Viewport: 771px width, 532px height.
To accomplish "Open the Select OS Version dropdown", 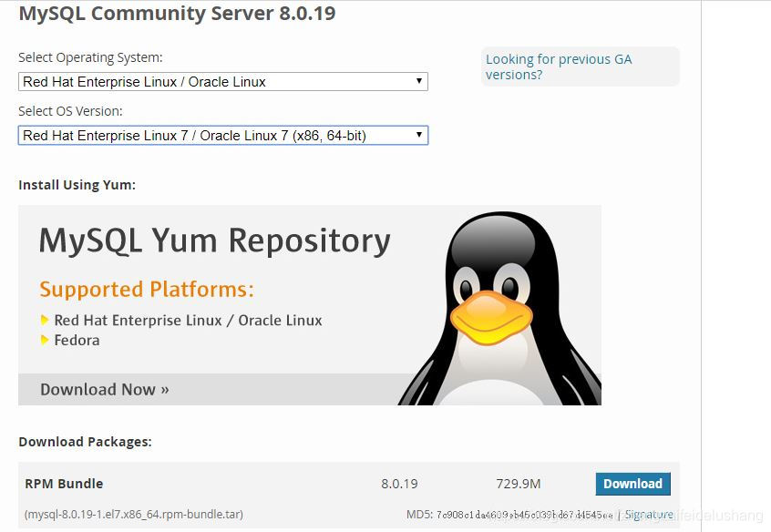I will pyautogui.click(x=222, y=135).
